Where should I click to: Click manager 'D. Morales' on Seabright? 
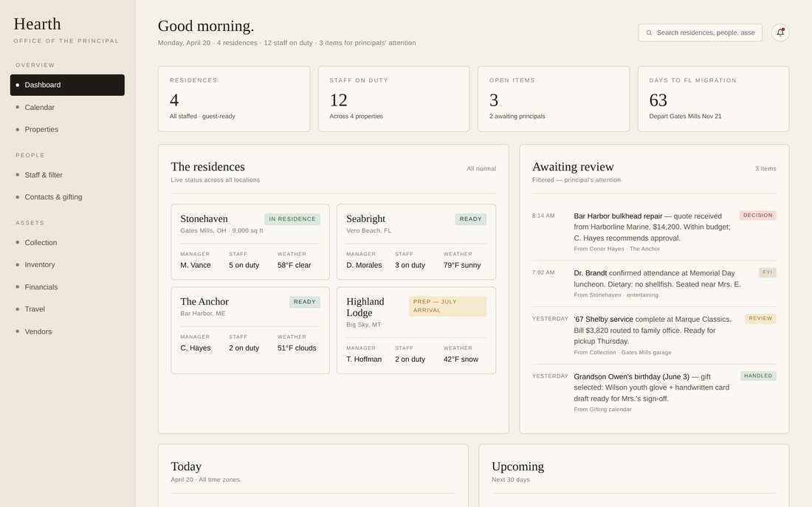(364, 265)
